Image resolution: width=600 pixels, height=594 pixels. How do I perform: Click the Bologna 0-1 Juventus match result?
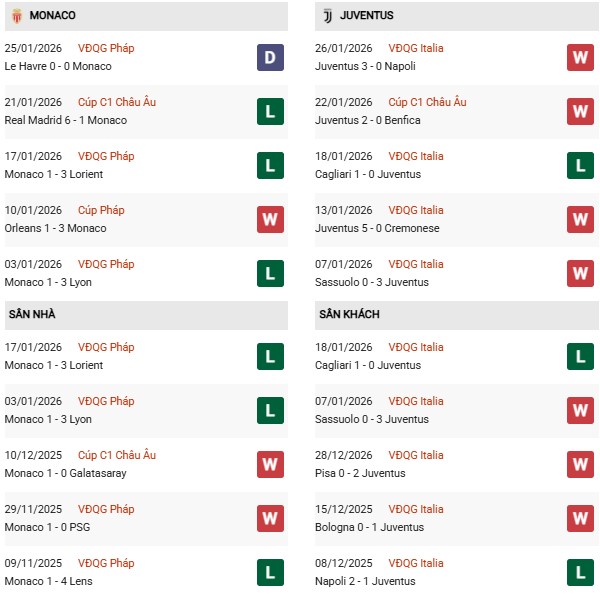click(369, 527)
